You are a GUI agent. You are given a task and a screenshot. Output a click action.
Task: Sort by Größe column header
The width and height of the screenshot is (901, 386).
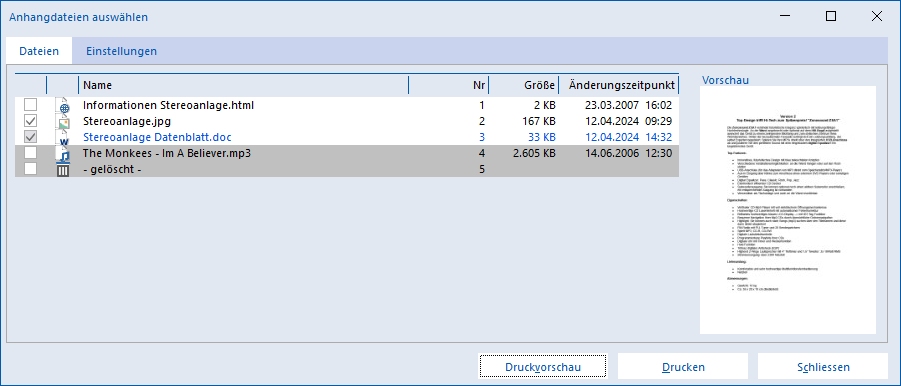click(524, 85)
